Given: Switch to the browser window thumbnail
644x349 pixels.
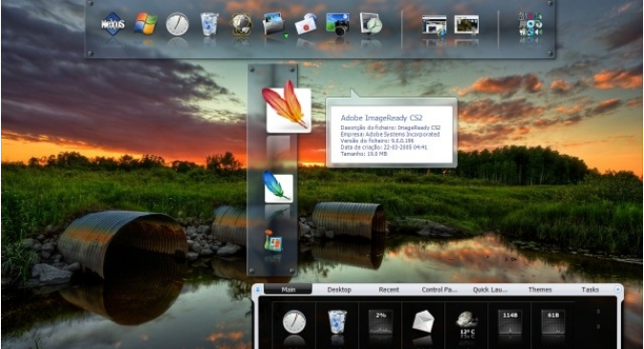Looking at the screenshot, I should (x=434, y=25).
